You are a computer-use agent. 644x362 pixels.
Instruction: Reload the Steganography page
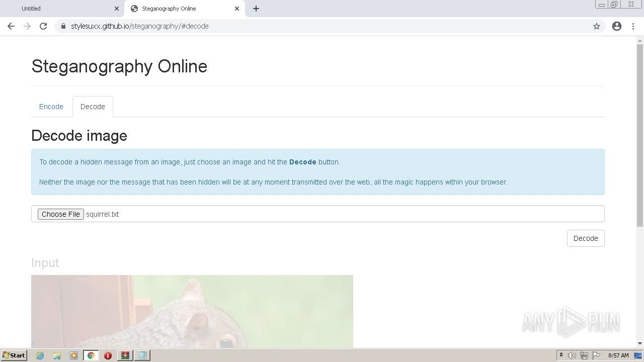43,26
